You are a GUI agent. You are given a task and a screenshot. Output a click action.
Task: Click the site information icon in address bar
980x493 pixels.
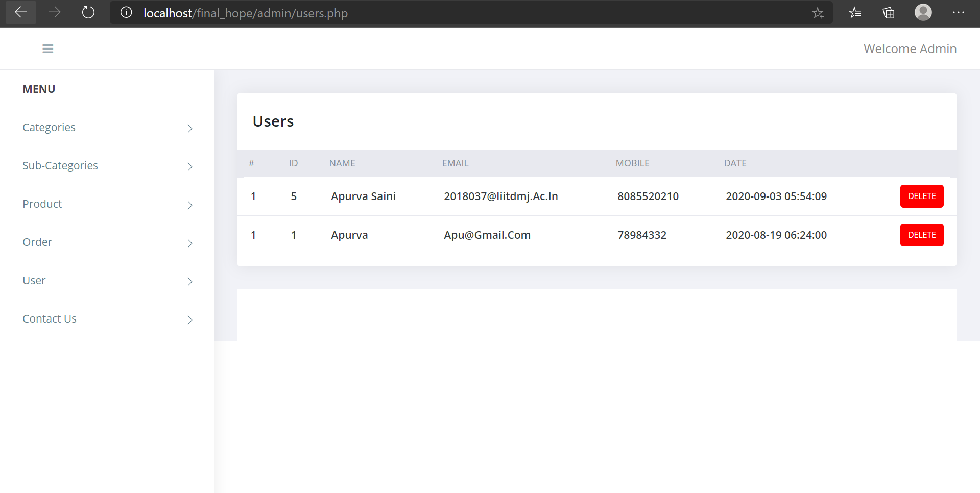click(x=126, y=13)
